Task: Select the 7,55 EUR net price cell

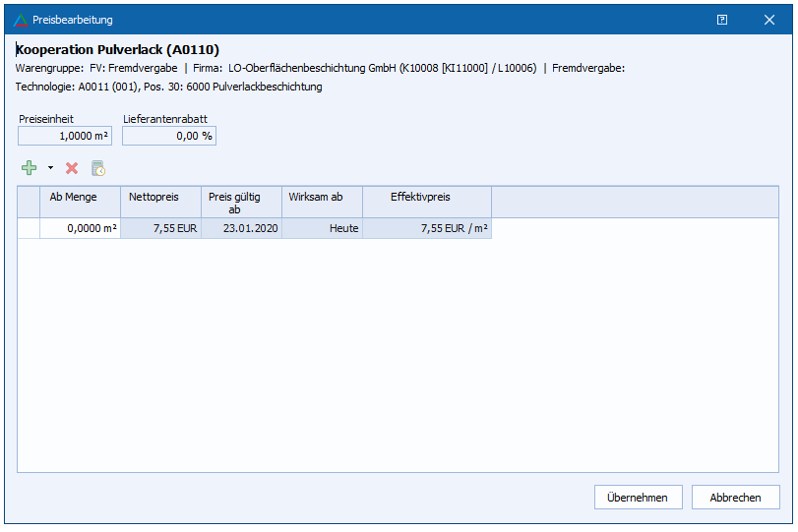Action: 160,228
